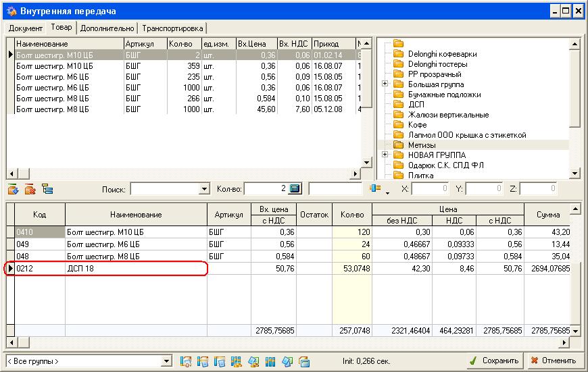The image size is (588, 372).
Task: Click the window icon in the title bar
Action: point(10,11)
